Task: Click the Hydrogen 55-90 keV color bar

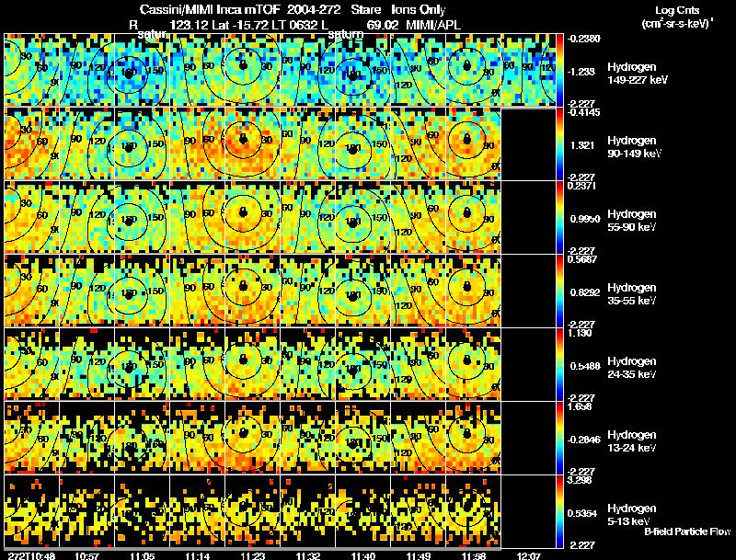Action: (559, 218)
